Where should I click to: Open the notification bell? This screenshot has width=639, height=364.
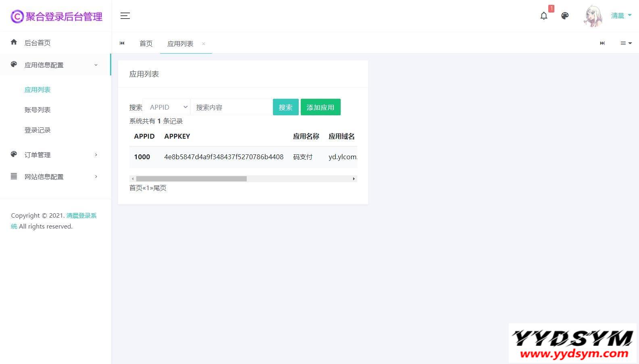[544, 16]
